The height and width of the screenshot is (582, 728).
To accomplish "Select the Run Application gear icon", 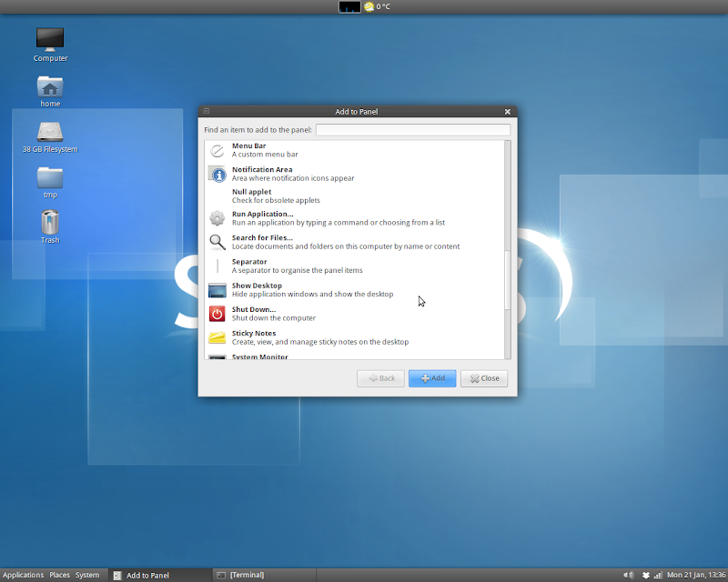I will coord(217,218).
